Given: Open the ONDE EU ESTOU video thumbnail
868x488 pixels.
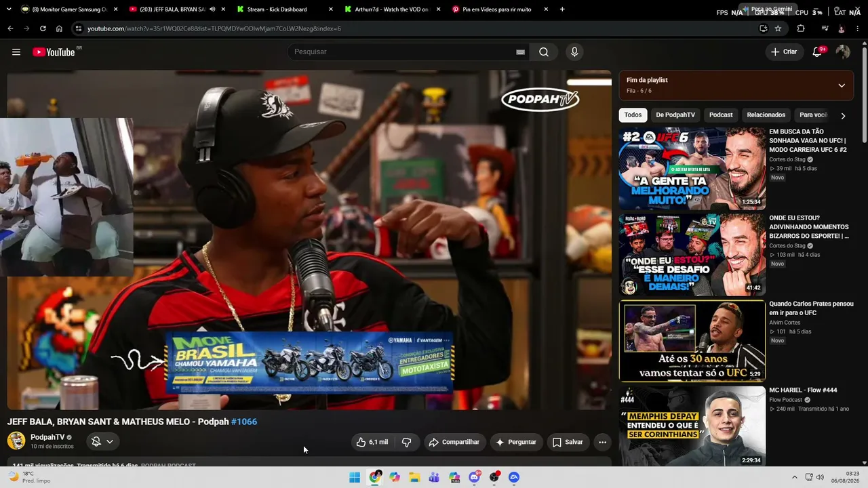Looking at the screenshot, I should 692,255.
